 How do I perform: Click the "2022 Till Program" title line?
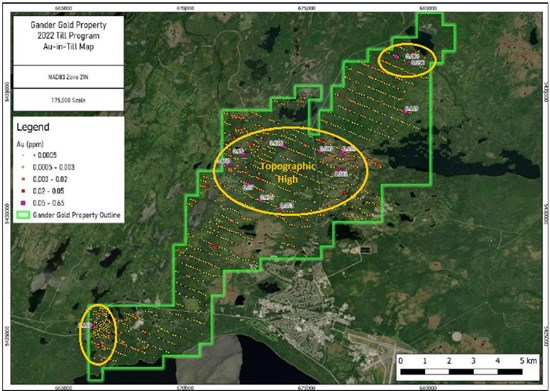[x=68, y=36]
